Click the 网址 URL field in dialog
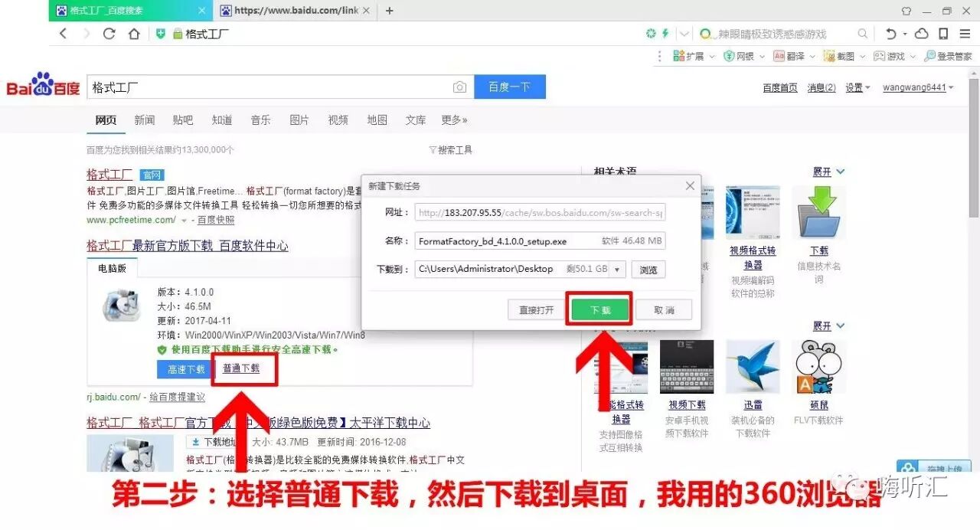The width and height of the screenshot is (980, 530). click(540, 213)
